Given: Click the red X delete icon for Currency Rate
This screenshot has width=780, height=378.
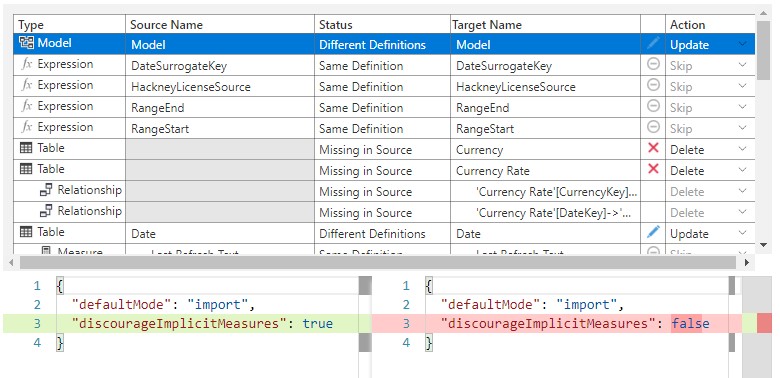Looking at the screenshot, I should coord(653,169).
